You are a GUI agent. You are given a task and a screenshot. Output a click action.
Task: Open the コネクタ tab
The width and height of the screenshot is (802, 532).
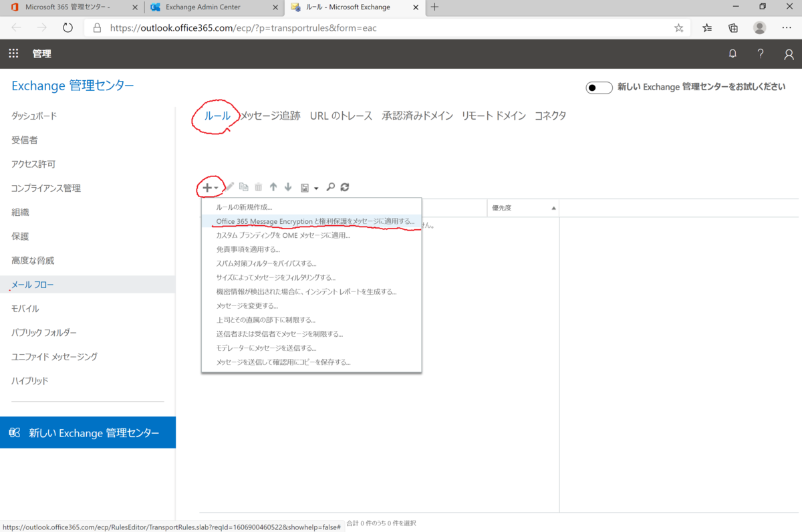coord(550,116)
